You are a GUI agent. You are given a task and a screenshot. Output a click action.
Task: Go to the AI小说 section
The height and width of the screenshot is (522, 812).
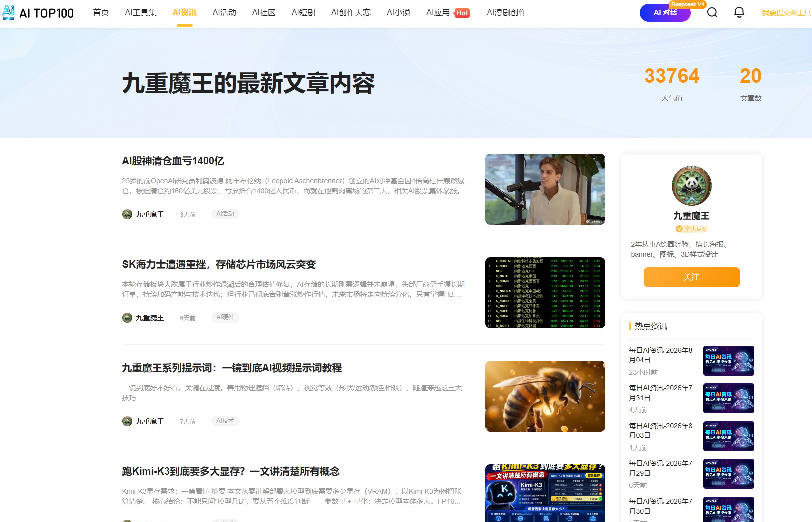tap(398, 13)
